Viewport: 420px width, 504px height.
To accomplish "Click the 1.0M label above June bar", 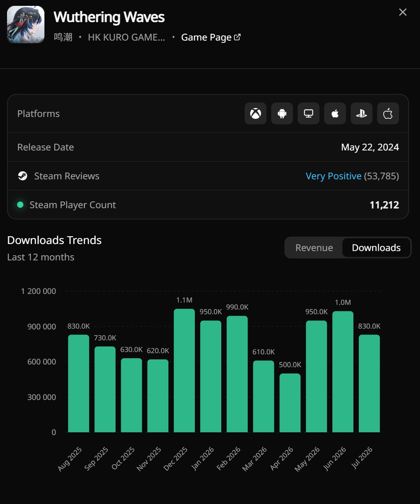I will click(343, 302).
